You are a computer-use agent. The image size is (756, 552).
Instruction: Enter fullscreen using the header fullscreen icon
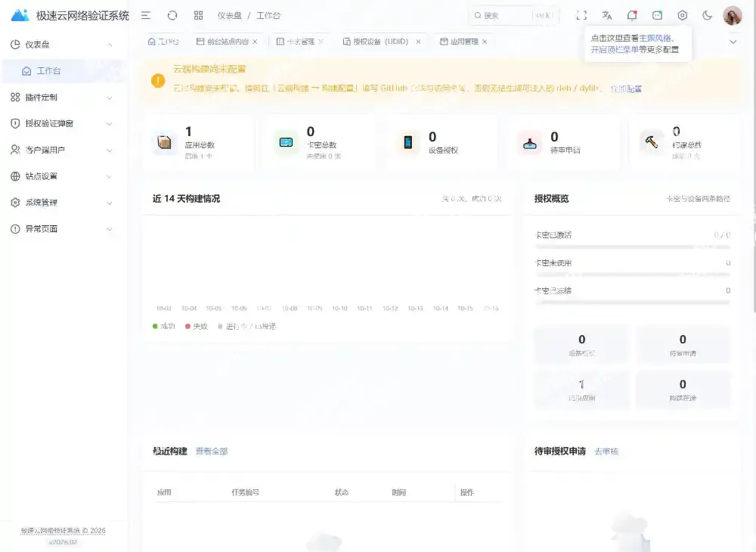pyautogui.click(x=581, y=15)
